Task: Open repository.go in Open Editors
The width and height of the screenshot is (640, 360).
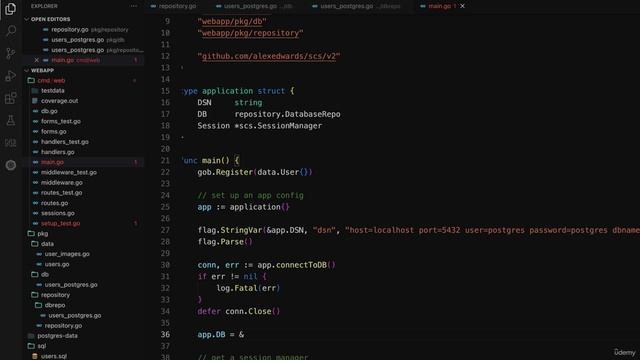Action: click(70, 29)
